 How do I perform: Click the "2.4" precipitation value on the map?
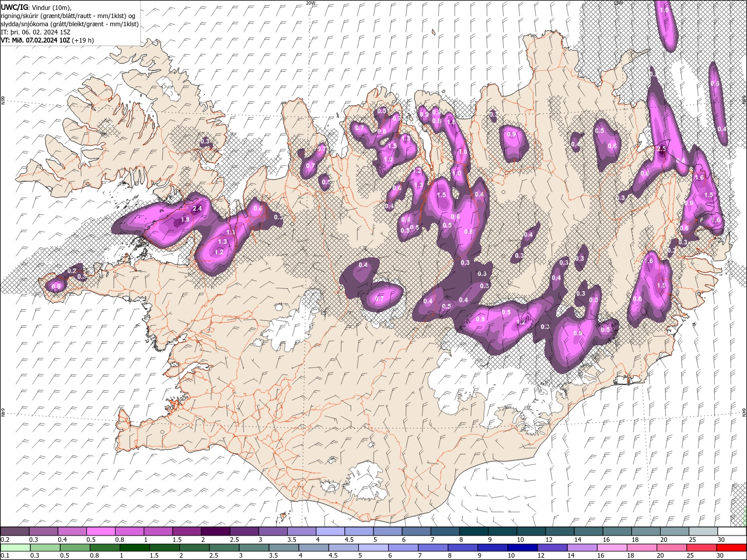(197, 209)
